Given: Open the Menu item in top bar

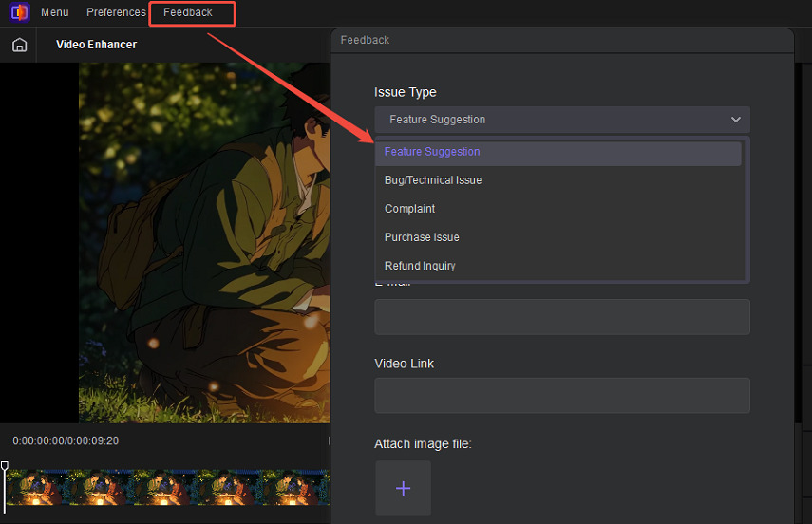Looking at the screenshot, I should (55, 12).
